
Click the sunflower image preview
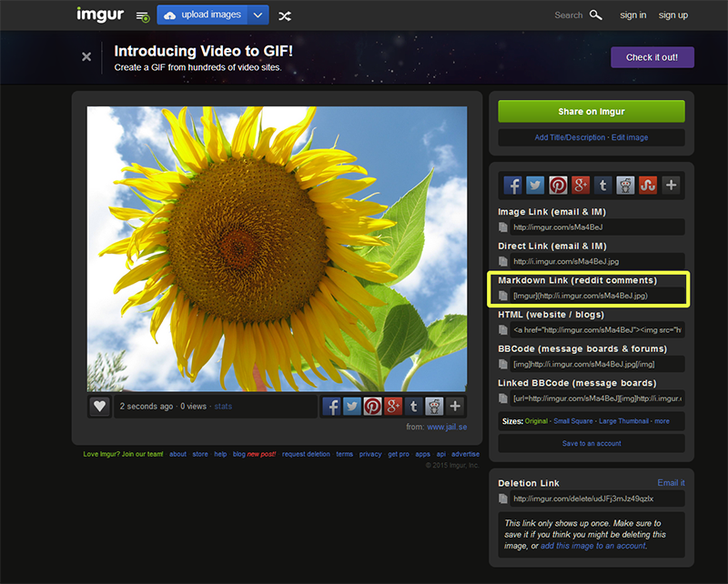tap(277, 248)
